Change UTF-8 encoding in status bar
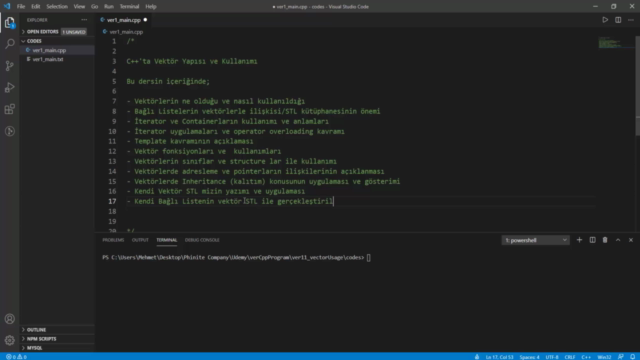640x360 pixels. (552, 357)
